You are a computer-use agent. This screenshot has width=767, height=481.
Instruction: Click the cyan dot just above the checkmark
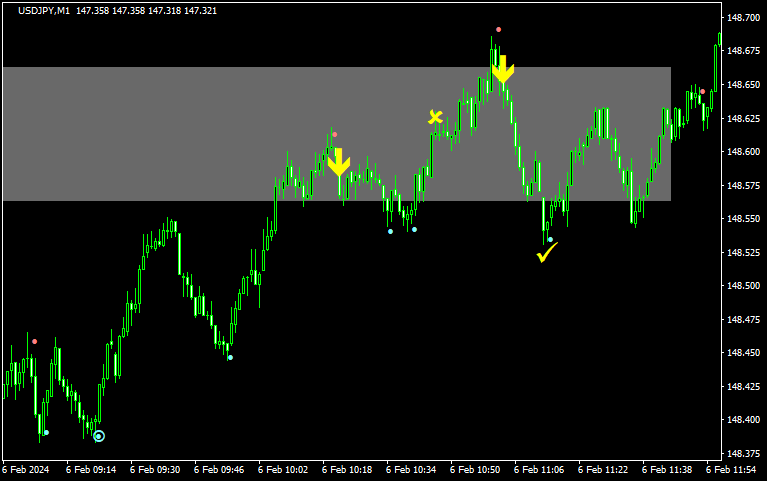coord(550,239)
